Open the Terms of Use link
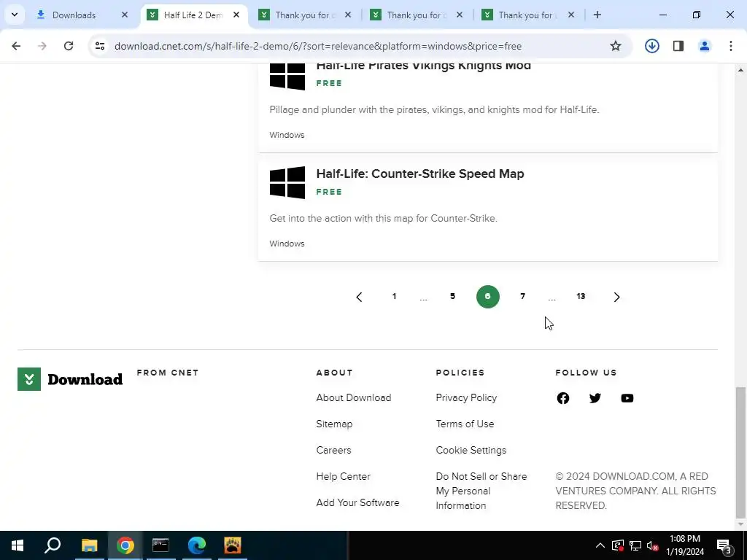The height and width of the screenshot is (560, 747). point(465,424)
